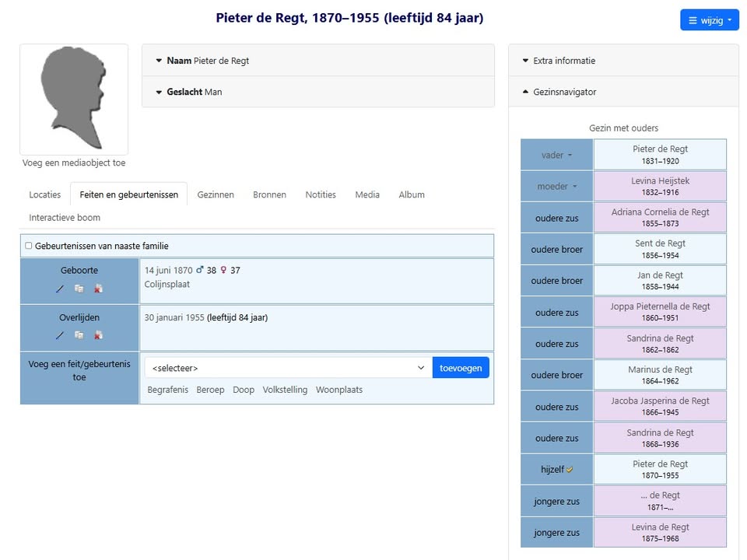Open the wijzig dropdown menu
Image resolution: width=747 pixels, height=560 pixels.
click(x=710, y=20)
